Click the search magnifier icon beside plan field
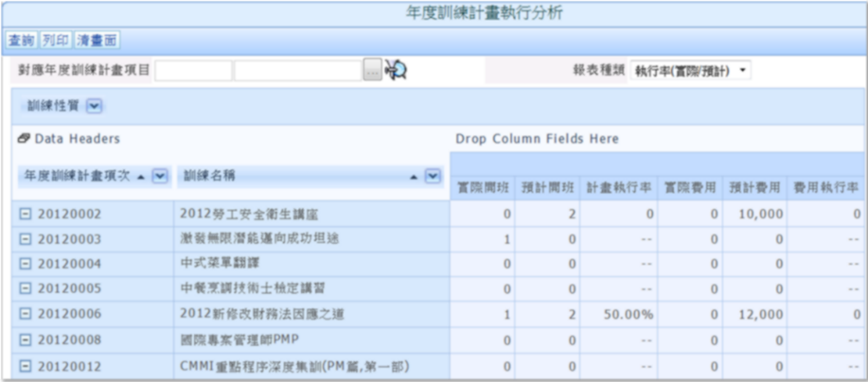Screen dimensions: 868x382 (396, 70)
